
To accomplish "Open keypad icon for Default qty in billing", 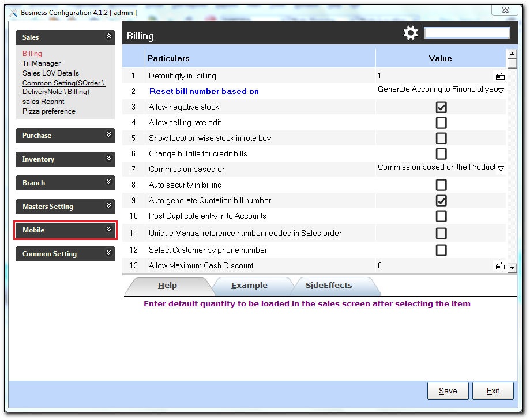I will [500, 76].
